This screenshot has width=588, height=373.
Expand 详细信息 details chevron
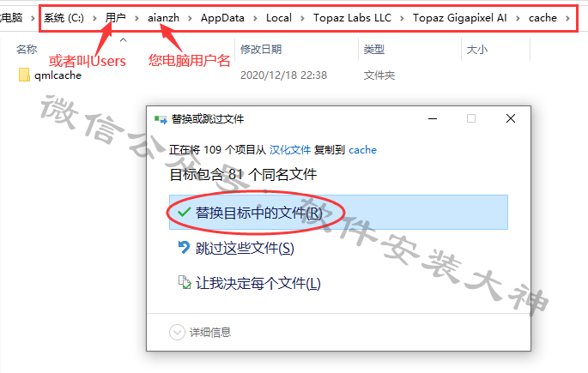[x=177, y=332]
